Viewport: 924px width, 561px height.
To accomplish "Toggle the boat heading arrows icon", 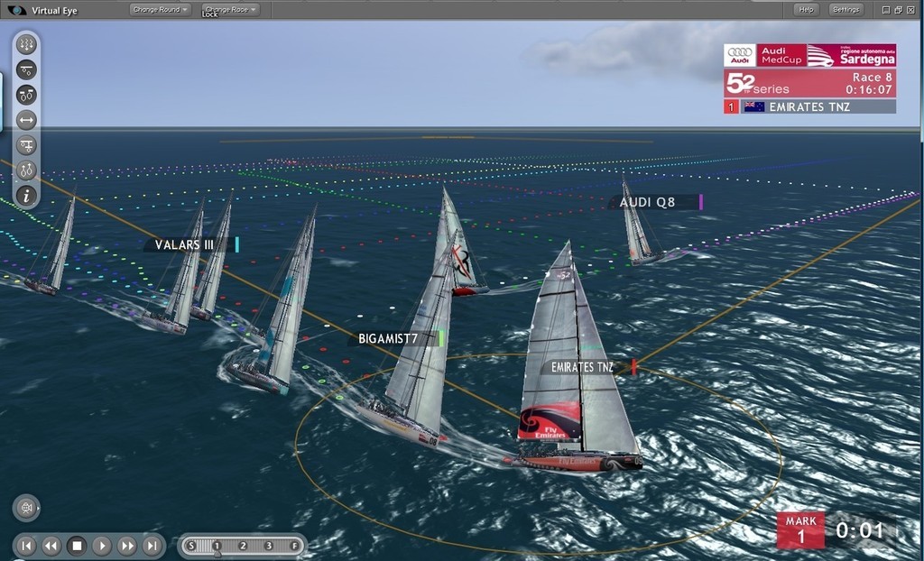I will pyautogui.click(x=26, y=170).
